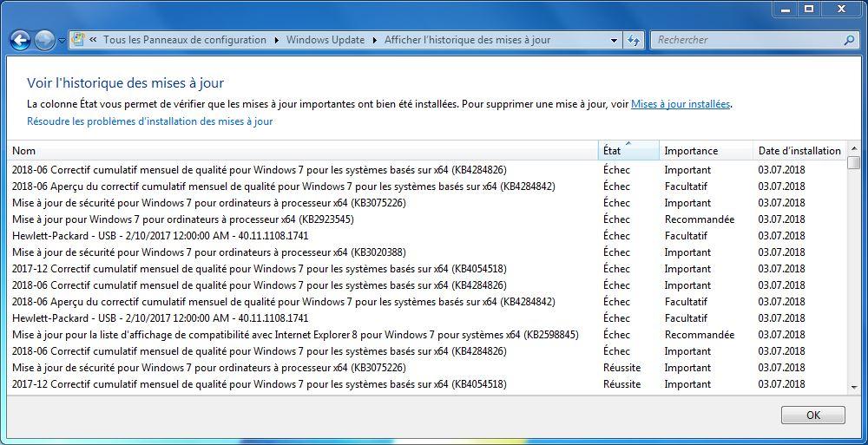Select 'KB2923545' update row

coord(427,219)
